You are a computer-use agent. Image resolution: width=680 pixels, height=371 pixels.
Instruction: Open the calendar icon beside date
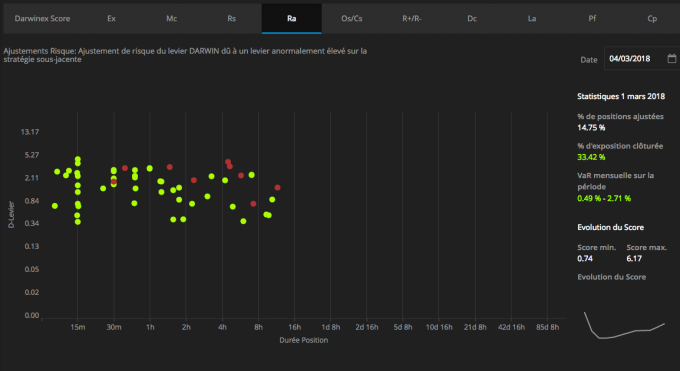(x=671, y=59)
